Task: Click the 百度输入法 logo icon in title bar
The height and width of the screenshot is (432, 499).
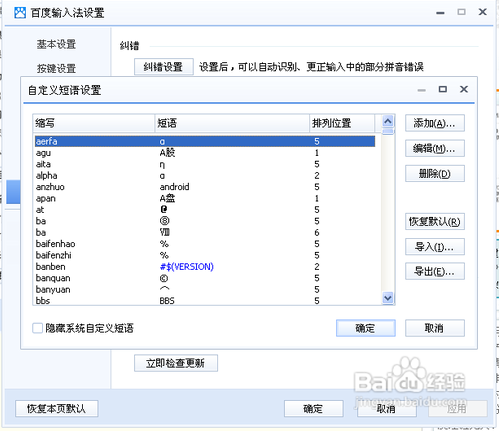Action: coord(20,13)
